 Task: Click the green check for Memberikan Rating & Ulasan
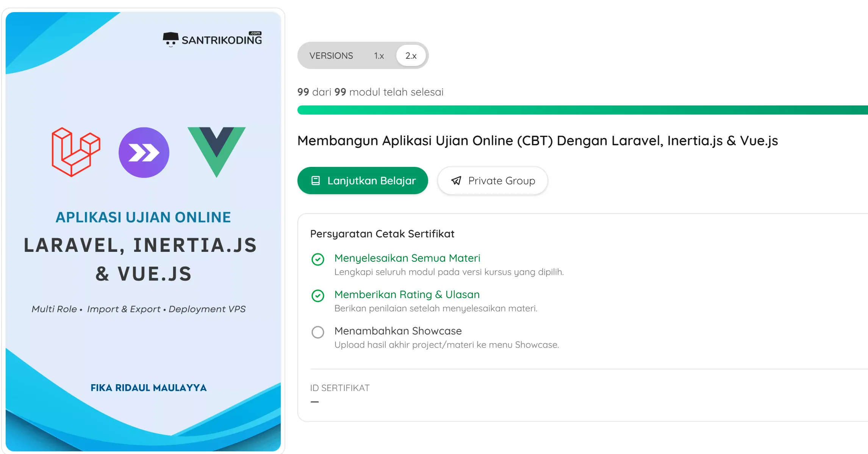coord(318,296)
